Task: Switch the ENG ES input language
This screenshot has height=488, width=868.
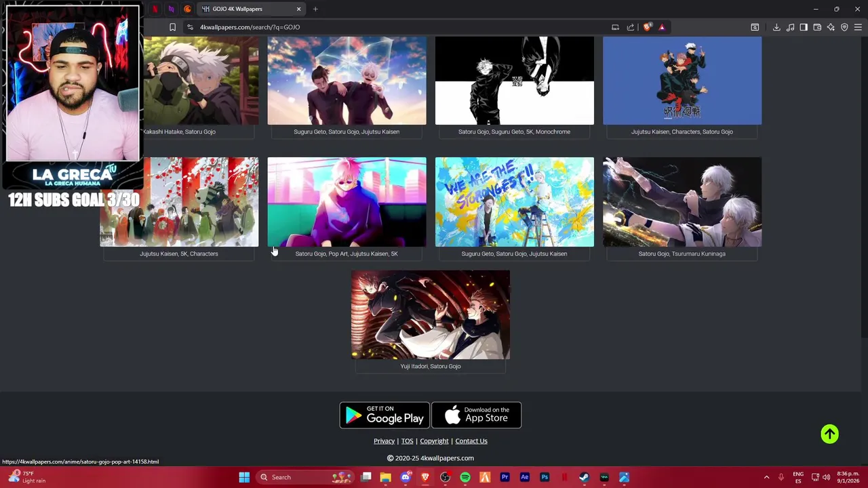Action: tap(798, 477)
